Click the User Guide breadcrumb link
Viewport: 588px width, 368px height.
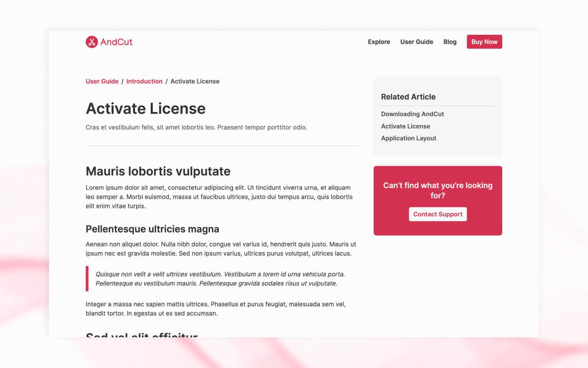102,81
